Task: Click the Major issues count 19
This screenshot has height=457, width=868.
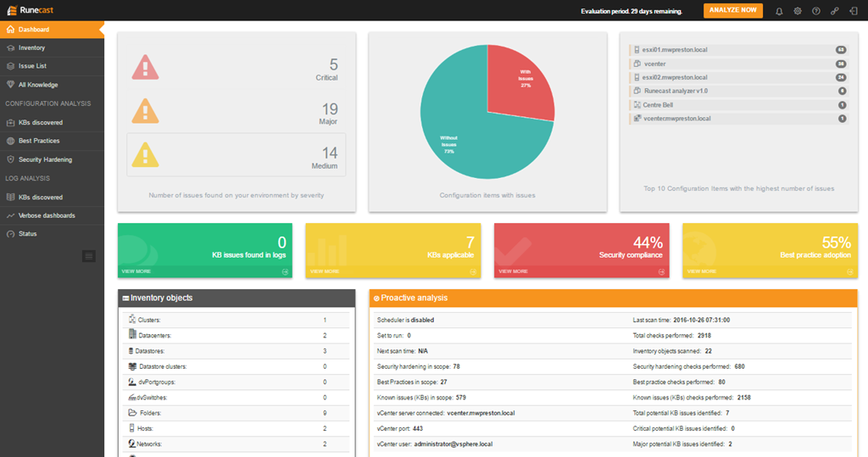Action: point(330,109)
